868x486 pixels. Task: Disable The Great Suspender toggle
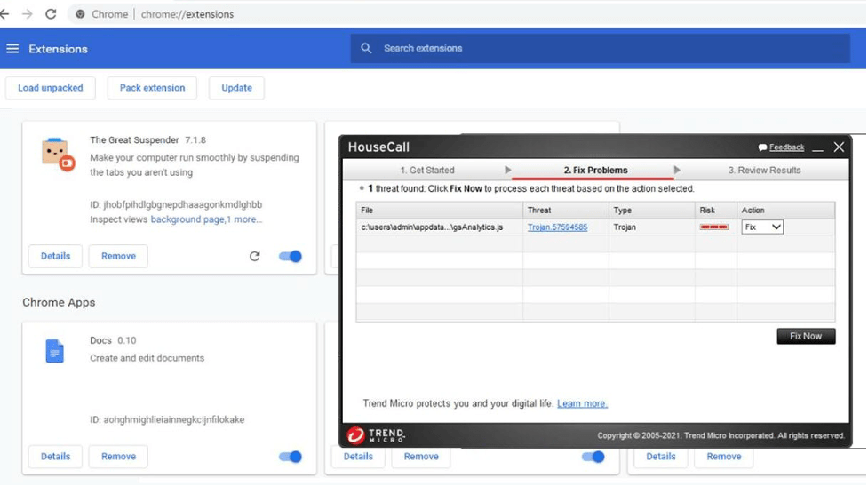click(291, 256)
